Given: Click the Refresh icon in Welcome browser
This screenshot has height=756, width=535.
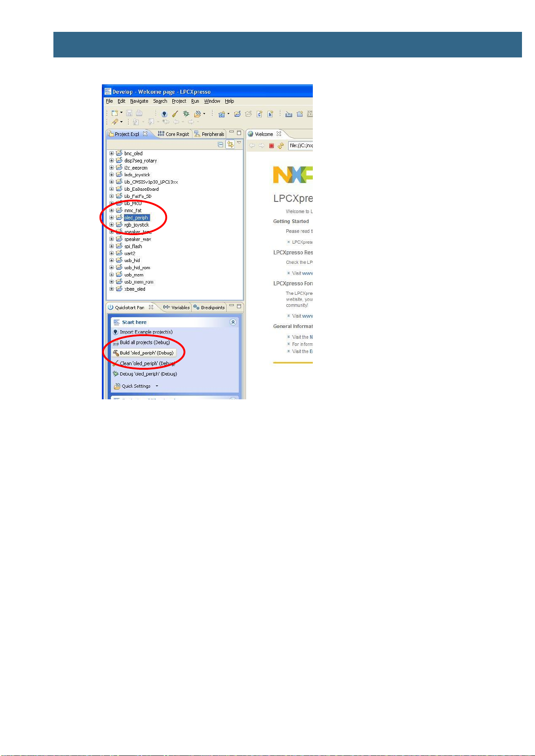Looking at the screenshot, I should pos(281,145).
